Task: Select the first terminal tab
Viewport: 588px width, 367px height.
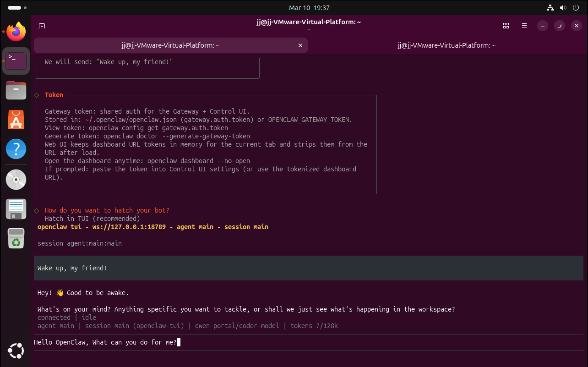Action: pyautogui.click(x=170, y=45)
